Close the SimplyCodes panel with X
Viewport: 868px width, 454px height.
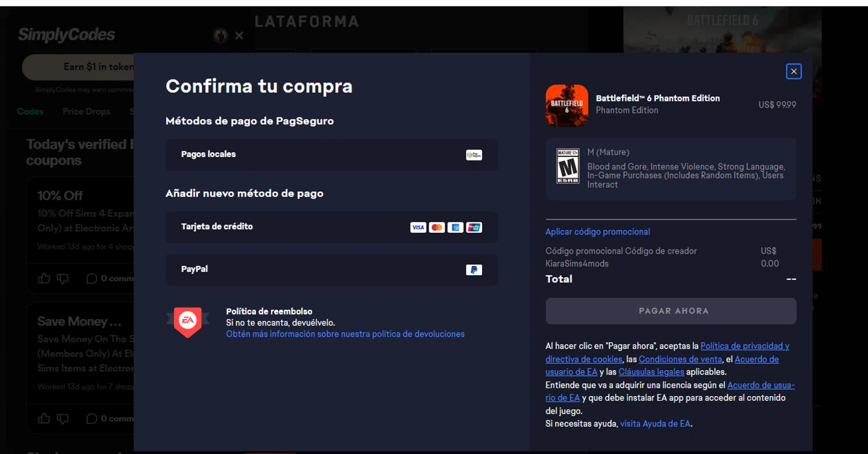(x=239, y=35)
